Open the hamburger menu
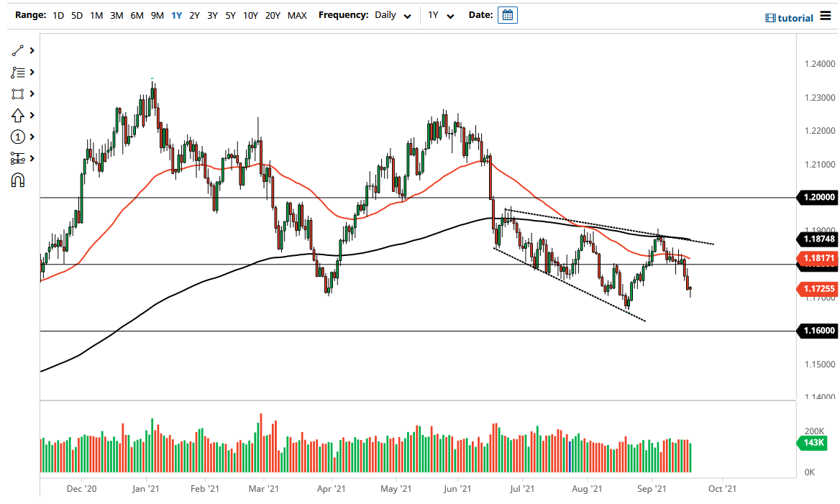The width and height of the screenshot is (840, 504). [825, 17]
